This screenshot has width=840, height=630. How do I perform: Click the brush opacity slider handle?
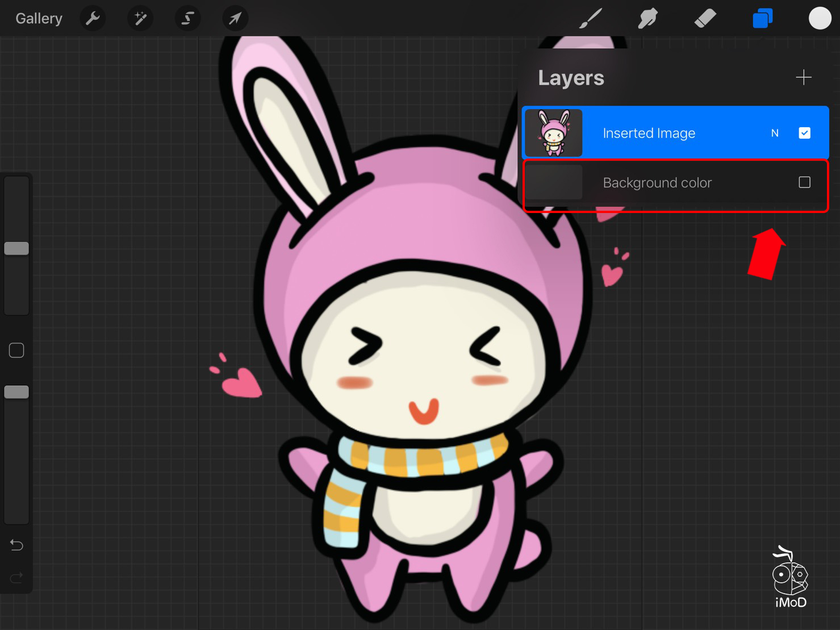pos(16,392)
